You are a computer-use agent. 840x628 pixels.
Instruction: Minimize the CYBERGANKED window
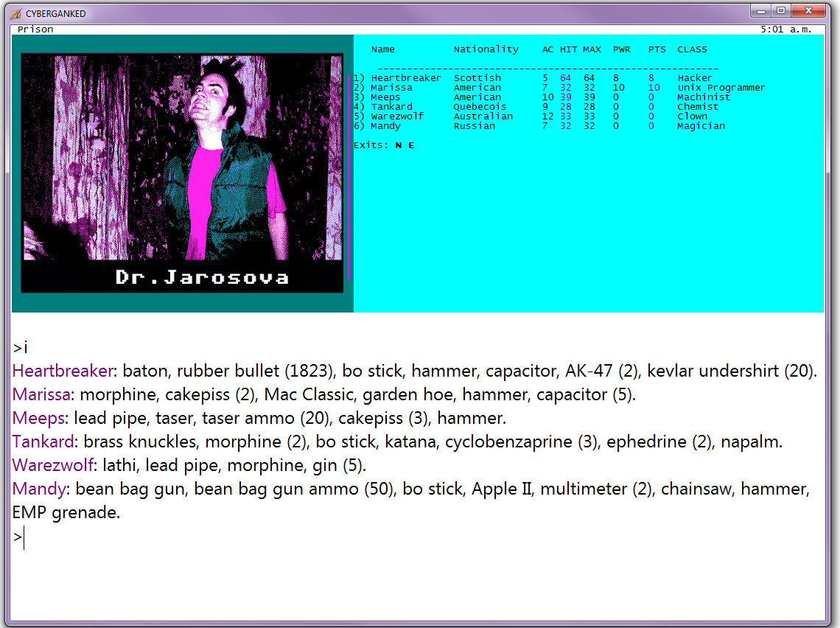[x=762, y=10]
